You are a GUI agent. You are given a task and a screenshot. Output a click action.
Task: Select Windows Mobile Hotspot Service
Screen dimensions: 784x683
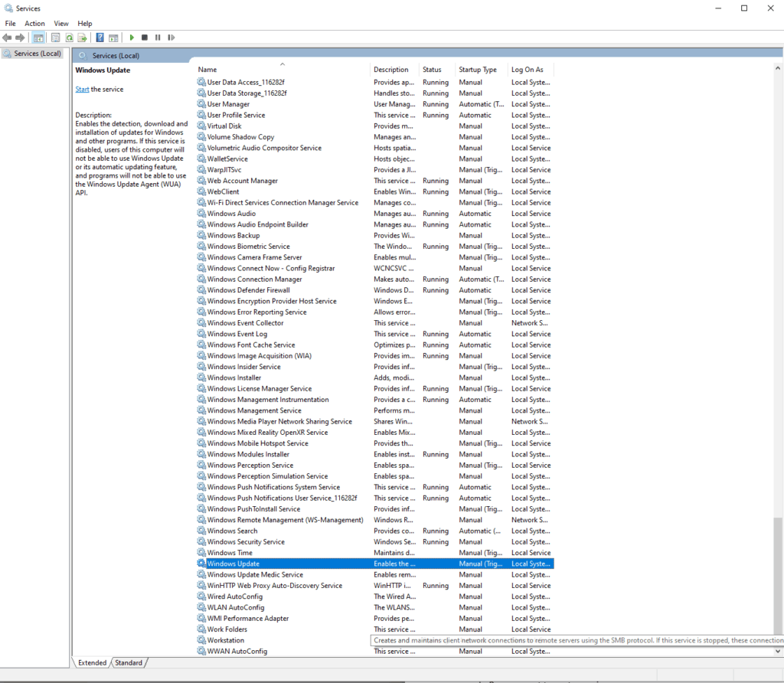tap(258, 443)
